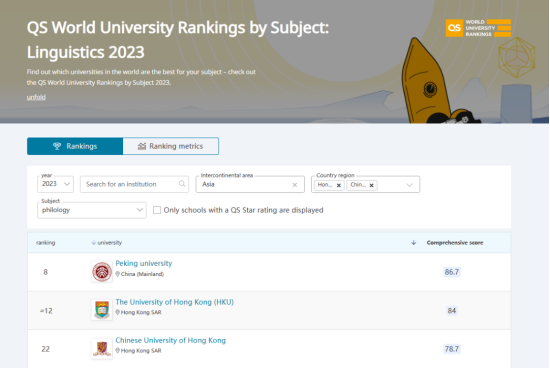Click China (Mainland) location text

pos(142,274)
